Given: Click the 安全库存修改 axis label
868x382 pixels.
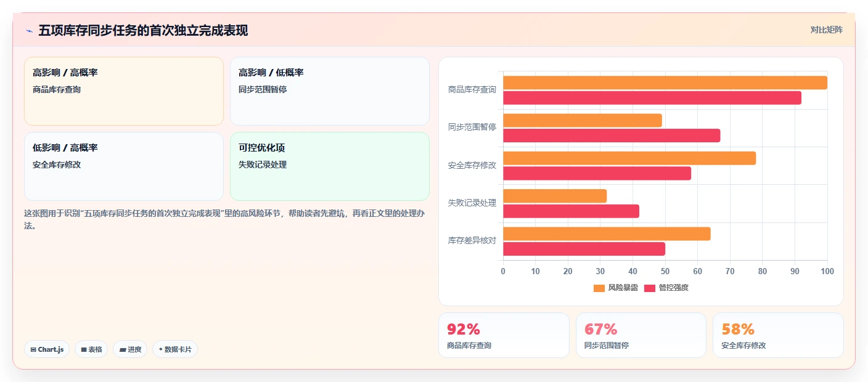Looking at the screenshot, I should (x=472, y=166).
